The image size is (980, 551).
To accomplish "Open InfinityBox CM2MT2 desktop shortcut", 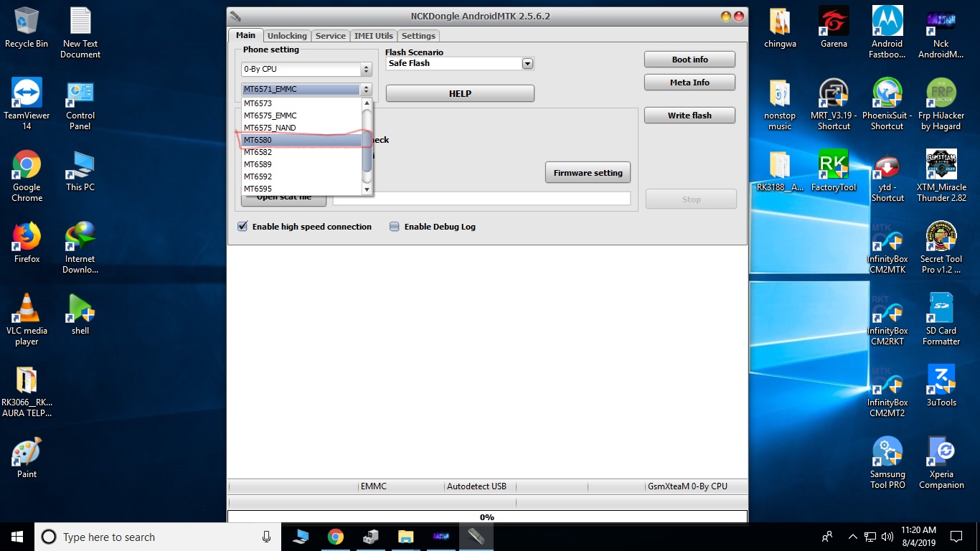I will pos(887,391).
